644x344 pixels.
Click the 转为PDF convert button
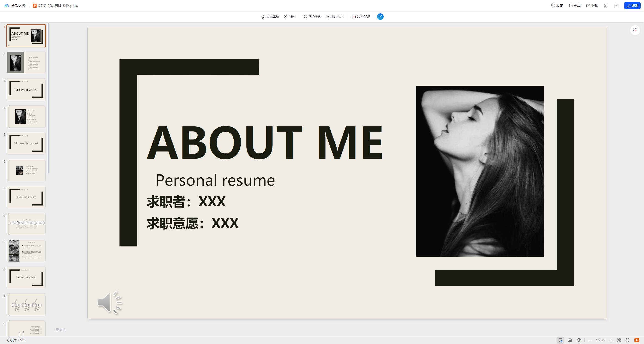click(x=361, y=17)
